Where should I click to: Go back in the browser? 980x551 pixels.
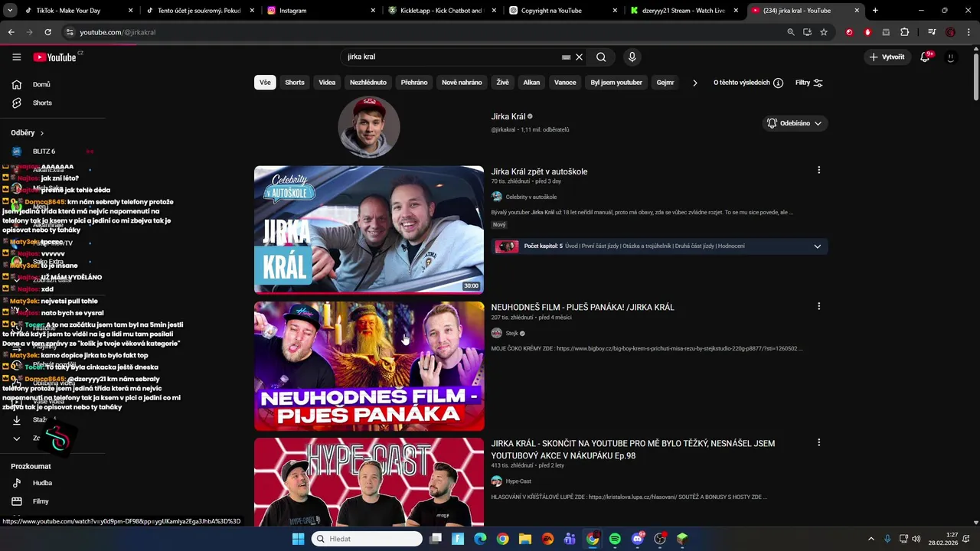pyautogui.click(x=11, y=32)
